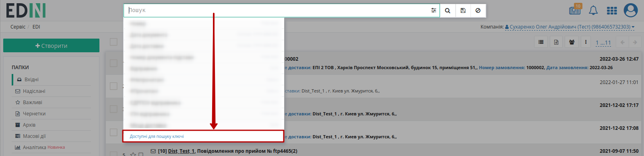Click the document icon beside Чернетки
The height and width of the screenshot is (156, 644).
18,114
